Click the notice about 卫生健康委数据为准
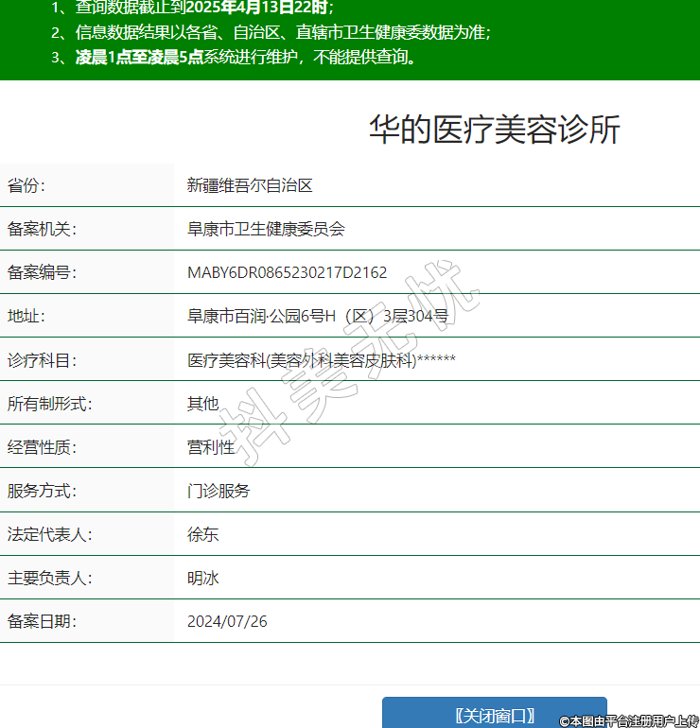This screenshot has width=700, height=728. (282, 32)
